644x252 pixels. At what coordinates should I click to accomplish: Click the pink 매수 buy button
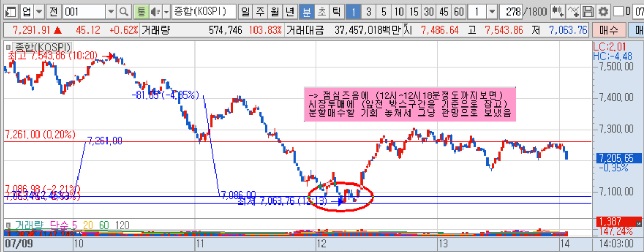tap(609, 30)
